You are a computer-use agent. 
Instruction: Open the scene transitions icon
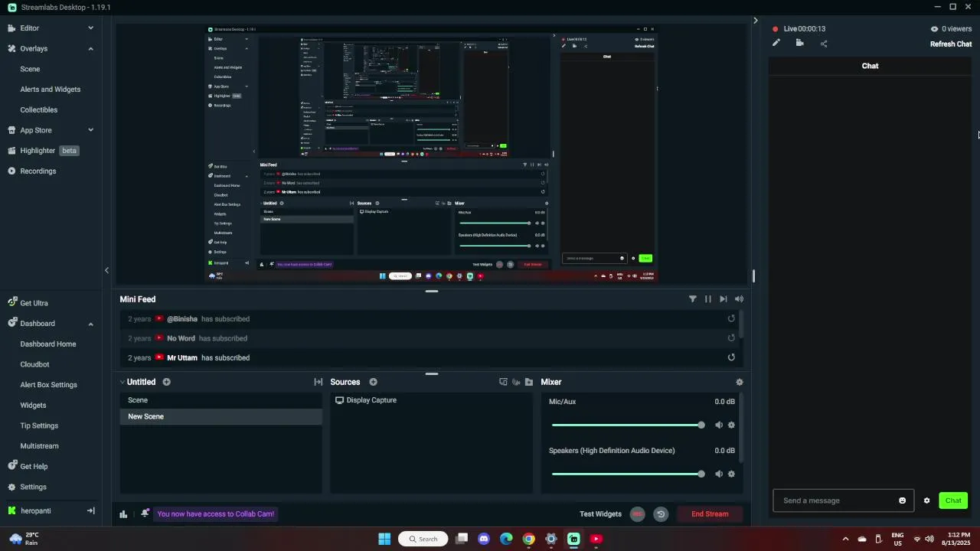(318, 382)
